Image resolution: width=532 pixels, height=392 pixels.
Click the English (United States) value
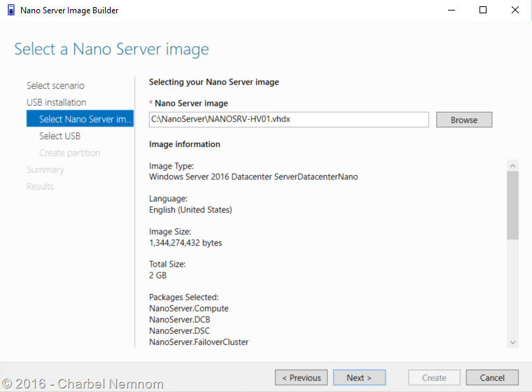point(190,210)
